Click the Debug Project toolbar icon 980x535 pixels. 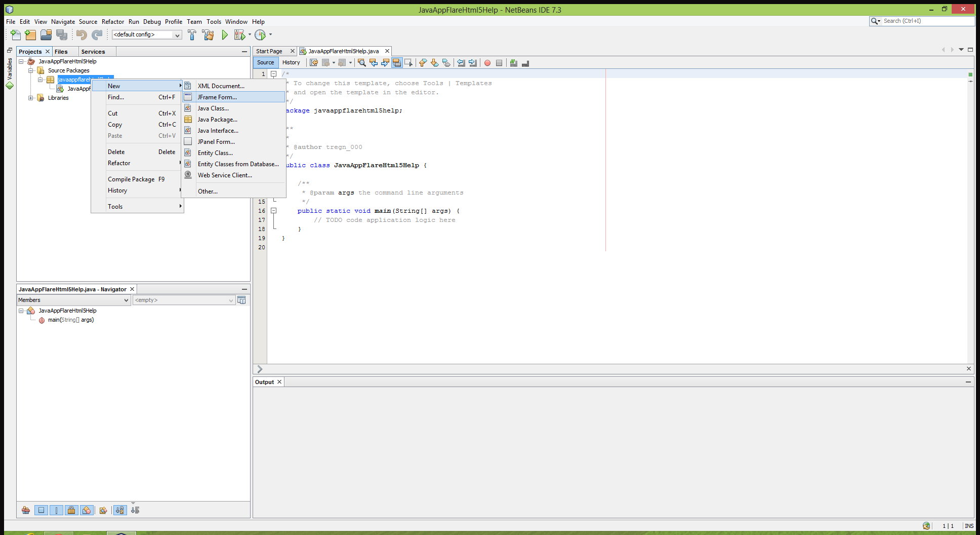pos(239,35)
